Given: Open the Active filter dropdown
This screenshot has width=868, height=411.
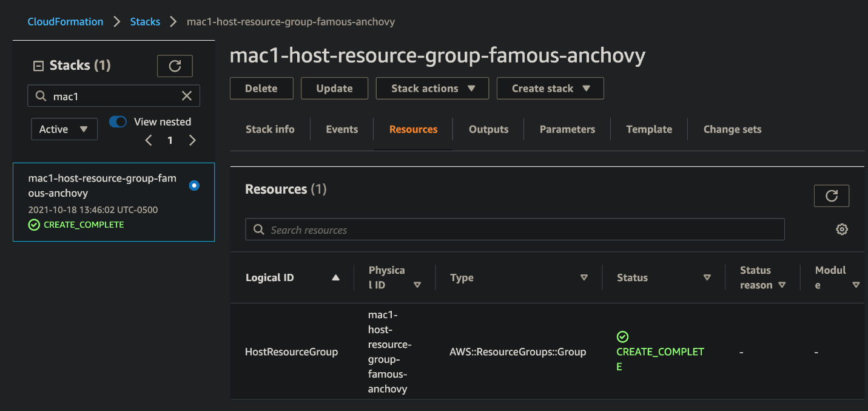Looking at the screenshot, I should [64, 129].
